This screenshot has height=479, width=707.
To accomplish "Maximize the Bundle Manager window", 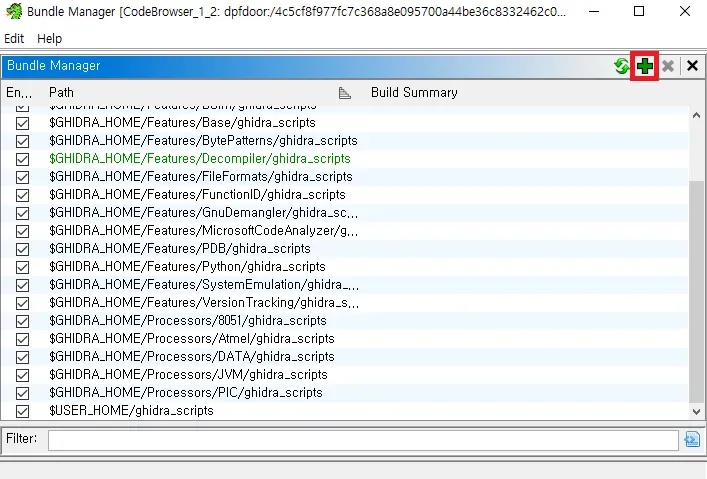I will point(639,11).
